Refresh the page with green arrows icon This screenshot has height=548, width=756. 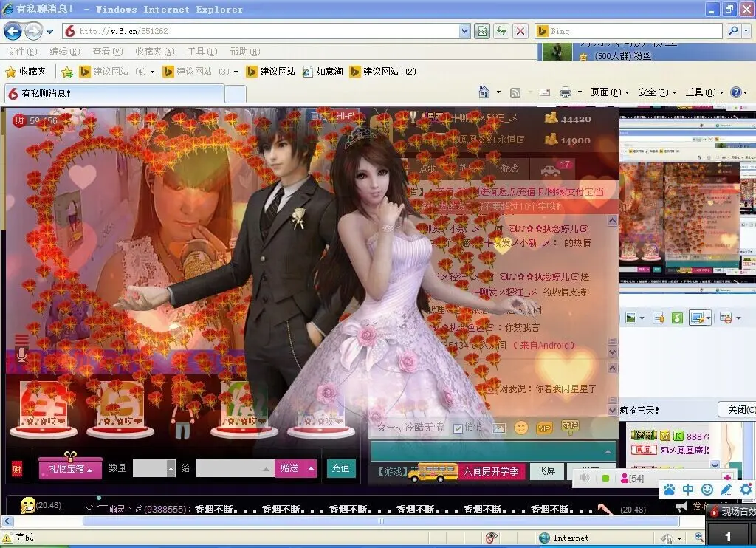point(501,31)
